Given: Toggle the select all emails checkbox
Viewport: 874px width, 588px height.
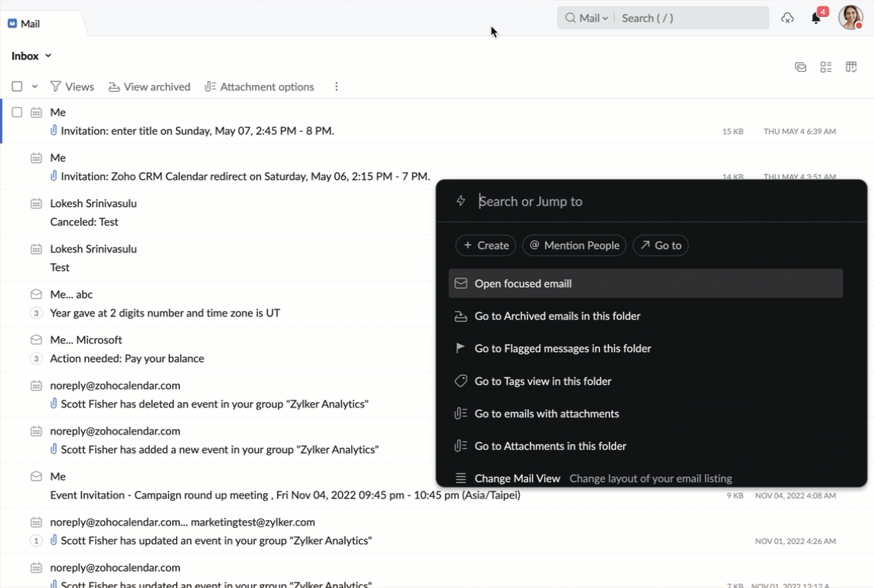Looking at the screenshot, I should [17, 87].
